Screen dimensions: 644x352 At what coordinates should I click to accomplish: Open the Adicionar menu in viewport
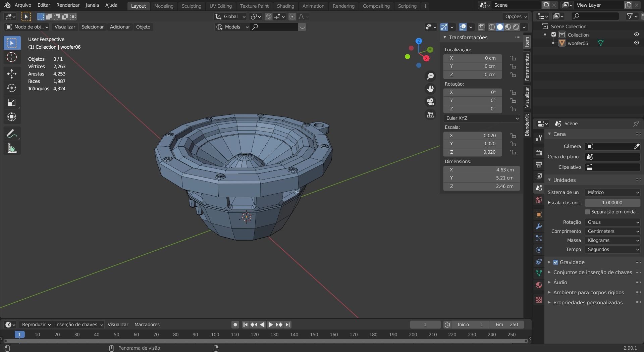point(120,27)
